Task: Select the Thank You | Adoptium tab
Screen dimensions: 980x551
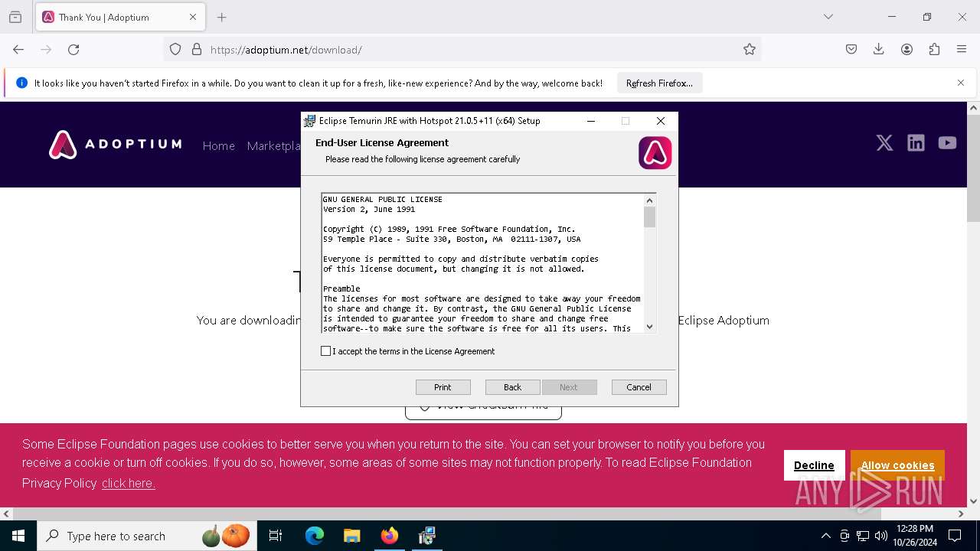Action: click(120, 17)
